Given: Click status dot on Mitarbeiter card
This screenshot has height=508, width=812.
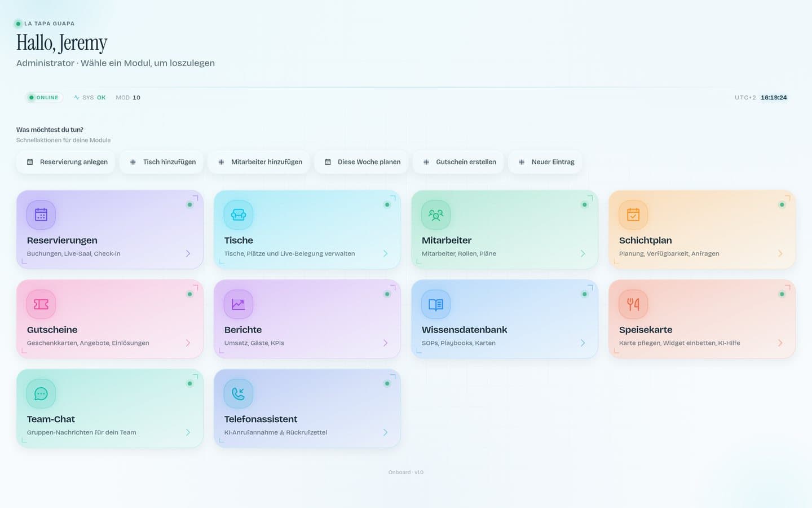Looking at the screenshot, I should [584, 204].
